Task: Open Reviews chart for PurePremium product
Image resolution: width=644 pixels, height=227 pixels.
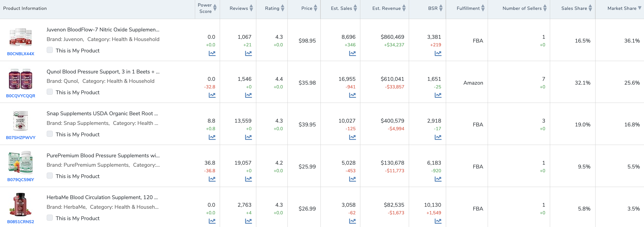Action: coord(248,179)
